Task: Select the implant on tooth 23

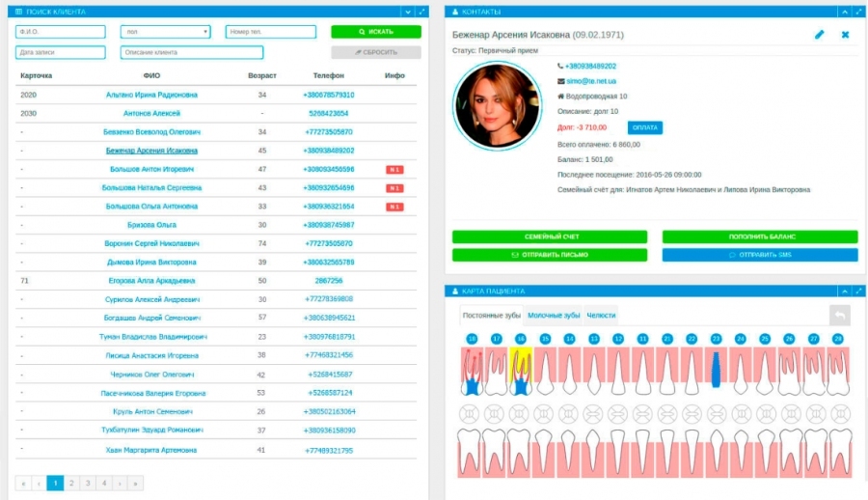Action: coord(716,371)
